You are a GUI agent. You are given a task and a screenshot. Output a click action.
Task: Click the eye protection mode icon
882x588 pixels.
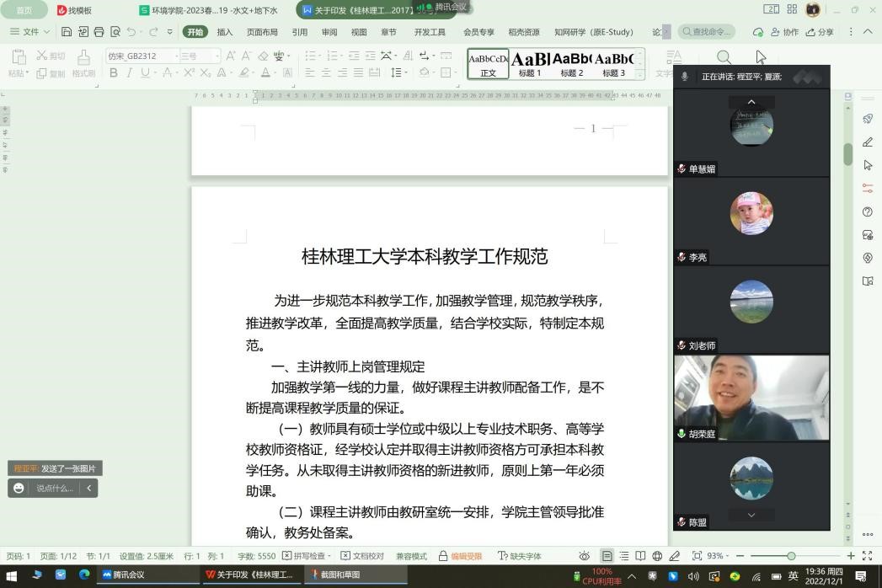coord(585,556)
